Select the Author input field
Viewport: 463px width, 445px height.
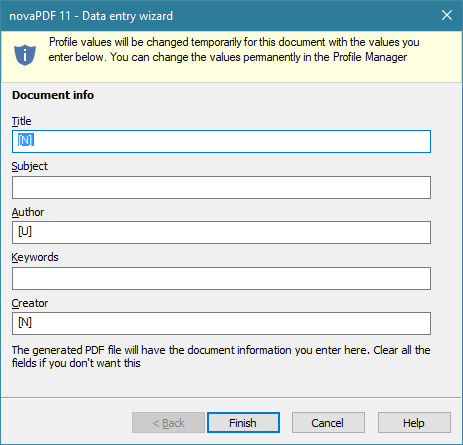click(x=221, y=232)
